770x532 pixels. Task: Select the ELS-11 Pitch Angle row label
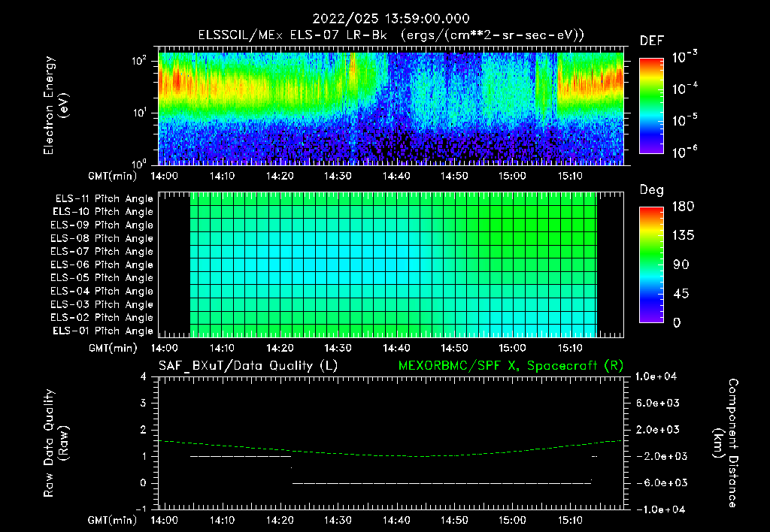point(104,198)
